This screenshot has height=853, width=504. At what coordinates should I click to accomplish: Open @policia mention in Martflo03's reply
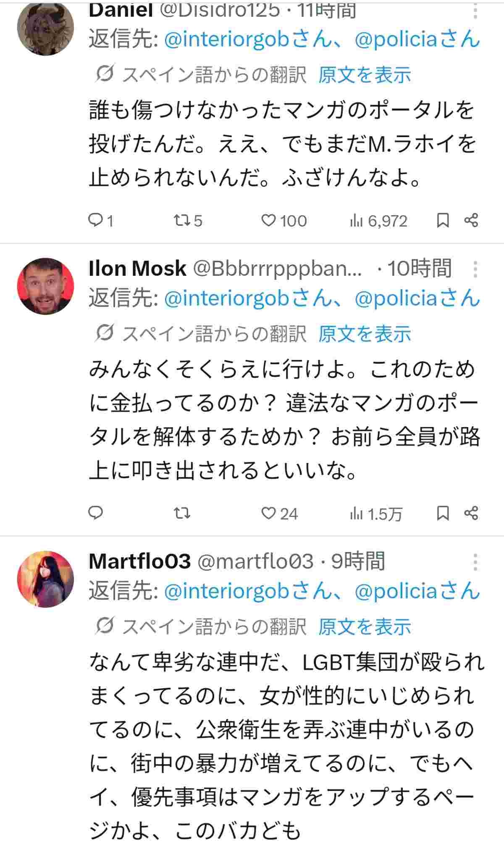396,591
